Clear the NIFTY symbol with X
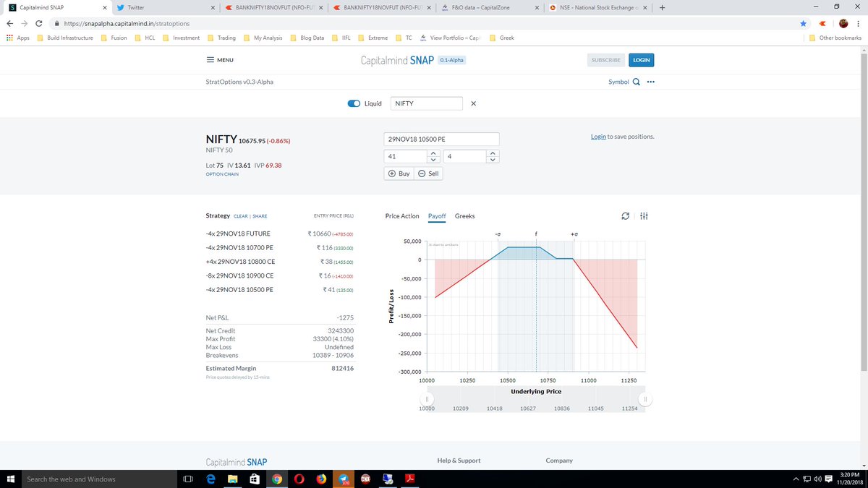The width and height of the screenshot is (868, 488). tap(473, 103)
